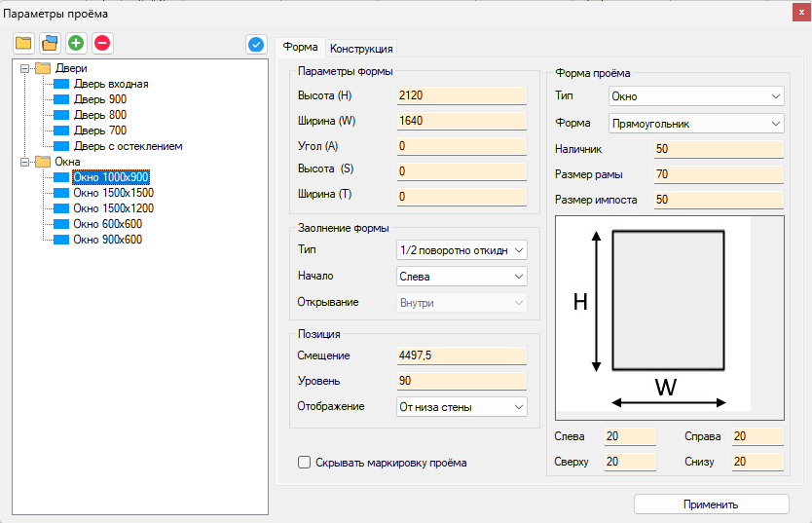This screenshot has height=523, width=812.
Task: Click the Окно 1500x1500 item icon
Action: [x=62, y=193]
